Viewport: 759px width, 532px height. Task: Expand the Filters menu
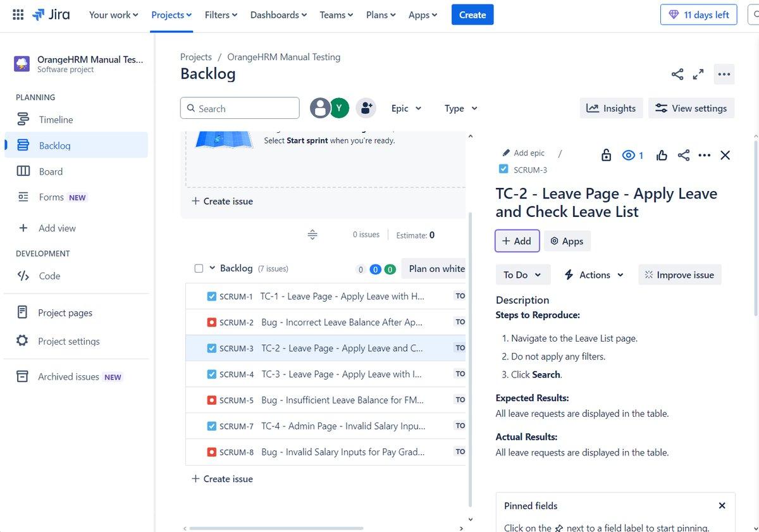(221, 15)
